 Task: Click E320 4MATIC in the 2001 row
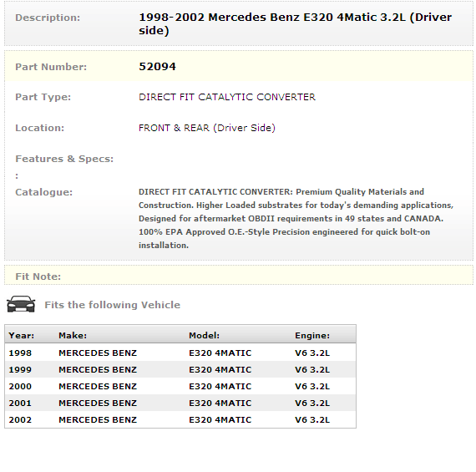click(x=220, y=403)
